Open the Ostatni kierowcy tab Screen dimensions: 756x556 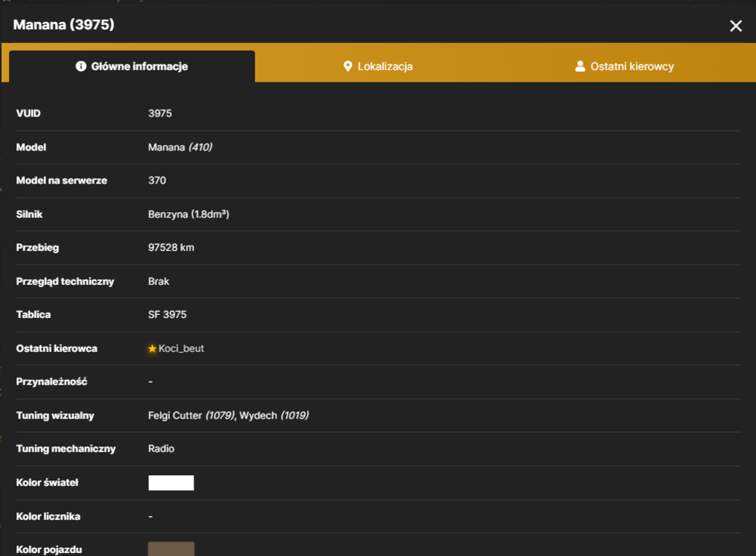click(624, 66)
